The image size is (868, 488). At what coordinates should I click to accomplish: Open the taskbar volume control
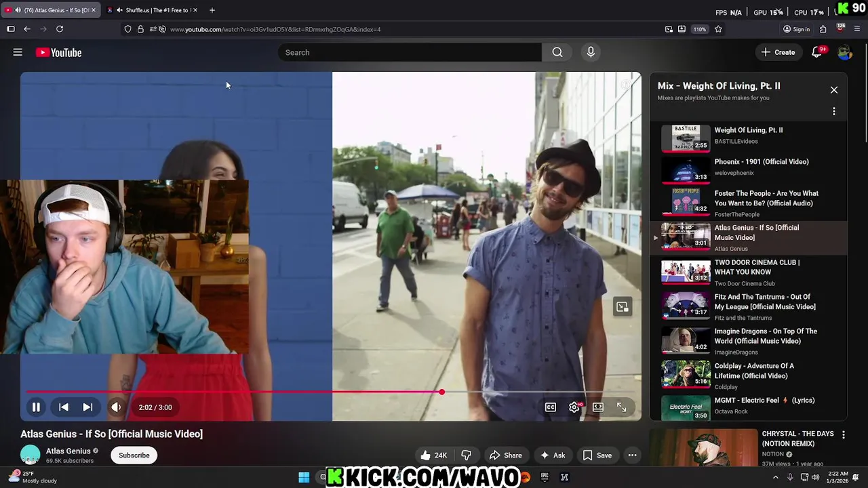point(817,477)
